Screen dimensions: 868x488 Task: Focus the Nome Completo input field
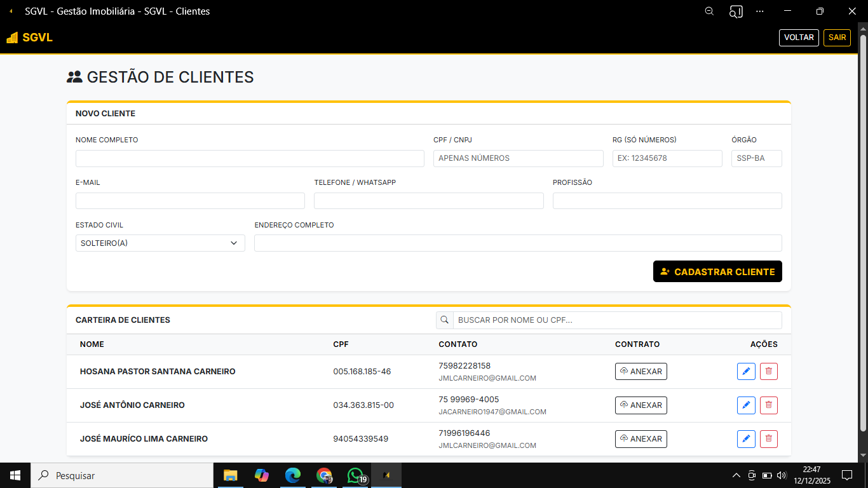coord(250,158)
